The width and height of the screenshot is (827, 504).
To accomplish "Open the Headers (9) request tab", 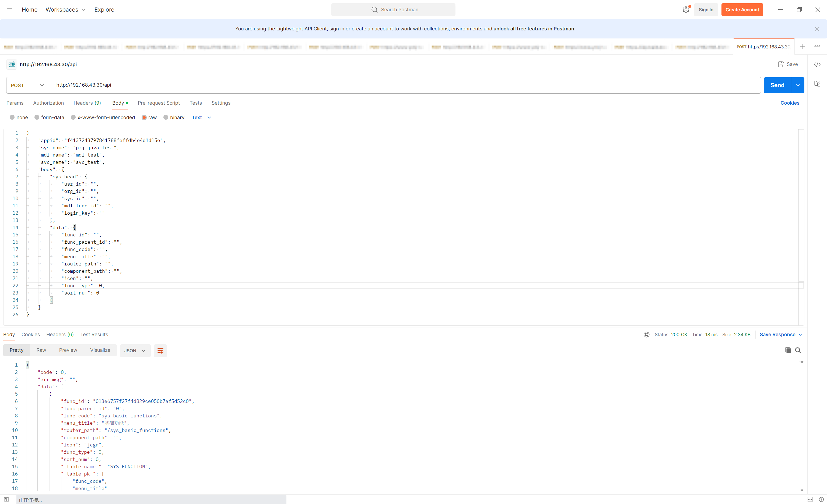I will pos(87,103).
